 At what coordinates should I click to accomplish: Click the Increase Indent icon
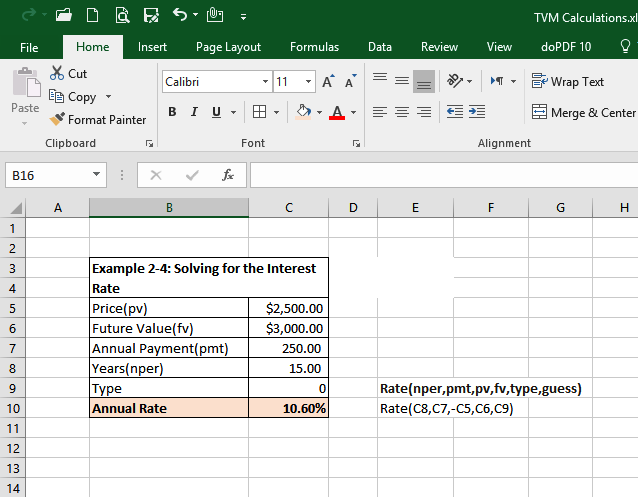477,112
